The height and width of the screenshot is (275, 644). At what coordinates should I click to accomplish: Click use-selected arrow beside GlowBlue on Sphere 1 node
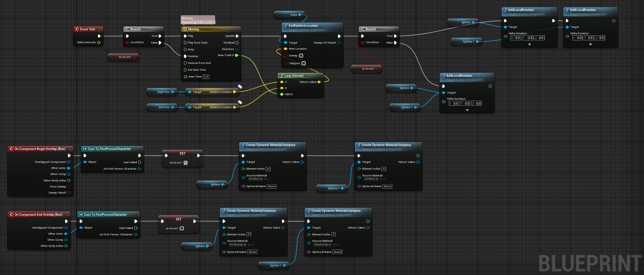381,179
